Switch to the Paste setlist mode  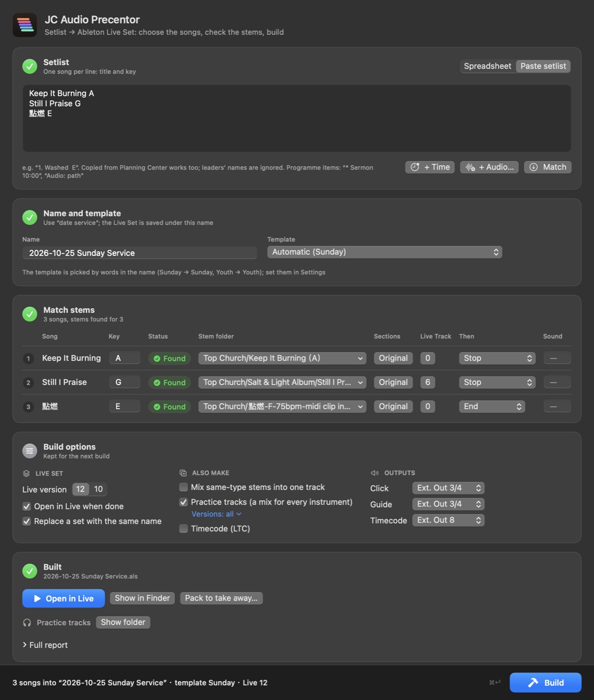tap(543, 66)
